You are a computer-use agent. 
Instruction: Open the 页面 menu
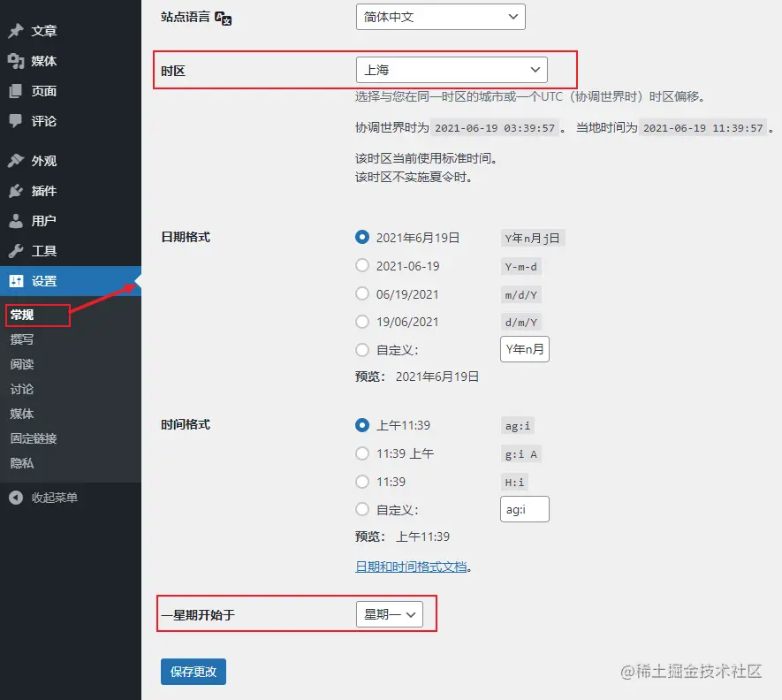pyautogui.click(x=71, y=91)
